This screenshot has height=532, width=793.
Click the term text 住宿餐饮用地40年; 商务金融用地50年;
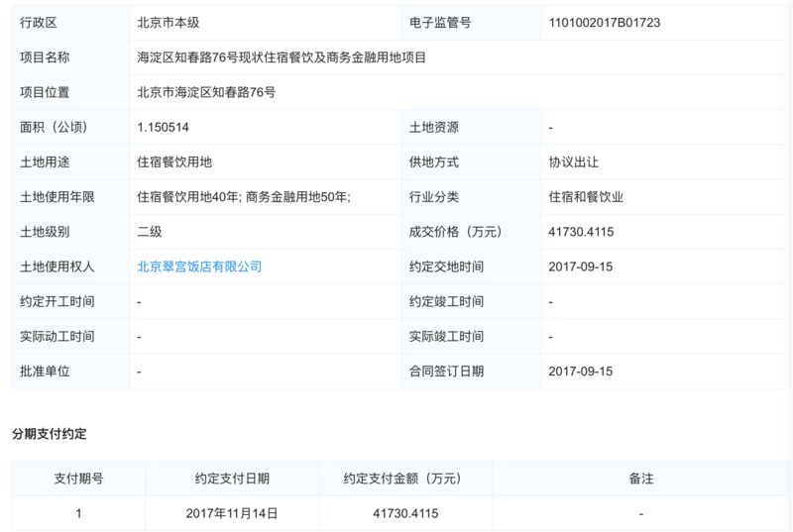coord(244,196)
